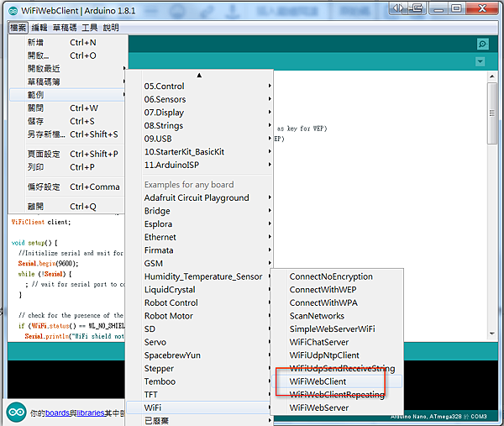The image size is (504, 426).
Task: Click the Arduino infinity icon at bottom left
Action: [x=16, y=413]
